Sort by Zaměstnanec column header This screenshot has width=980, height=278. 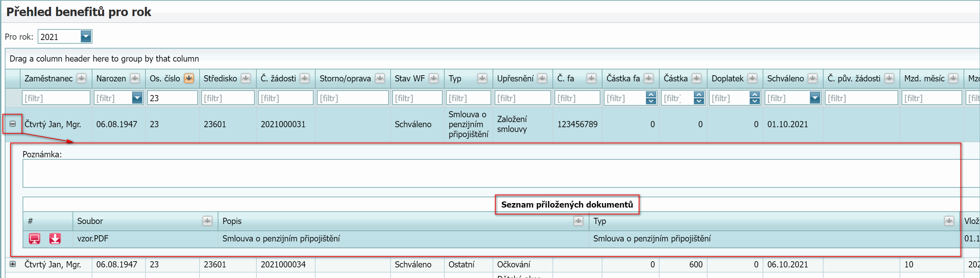tap(48, 78)
